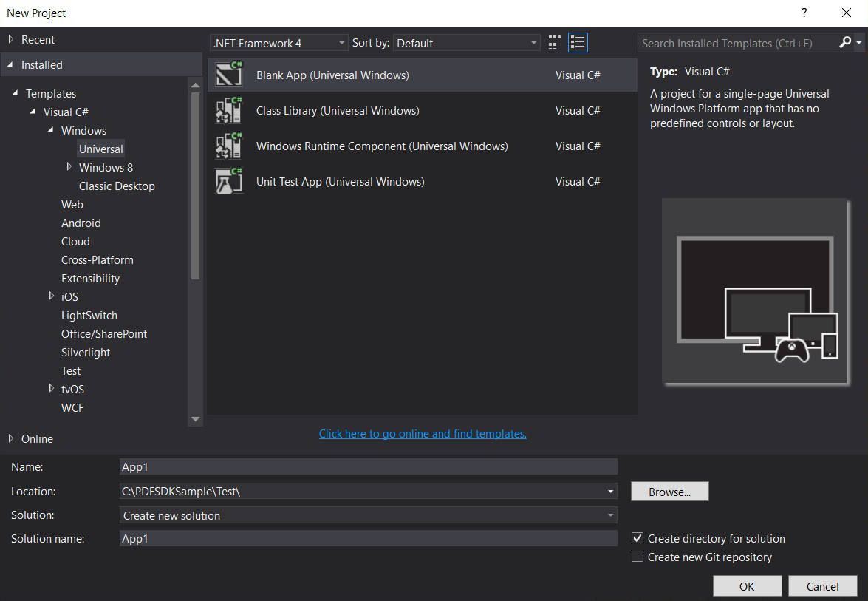This screenshot has height=601, width=868.
Task: Click the Browse button
Action: click(669, 492)
